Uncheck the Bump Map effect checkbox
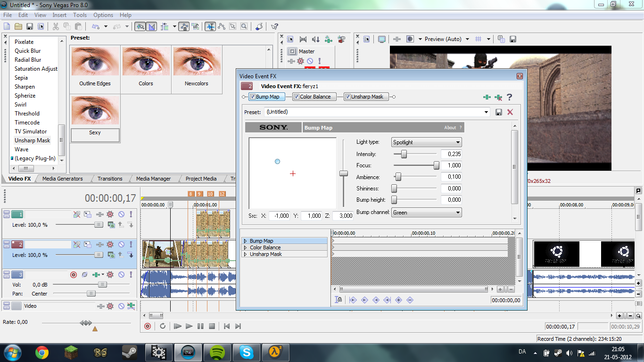This screenshot has width=644, height=362. (253, 97)
